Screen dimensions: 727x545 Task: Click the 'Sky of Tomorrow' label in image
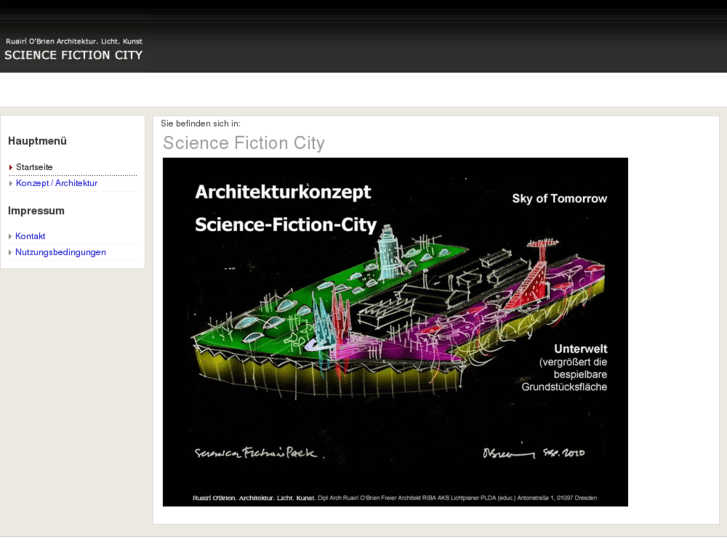point(560,199)
